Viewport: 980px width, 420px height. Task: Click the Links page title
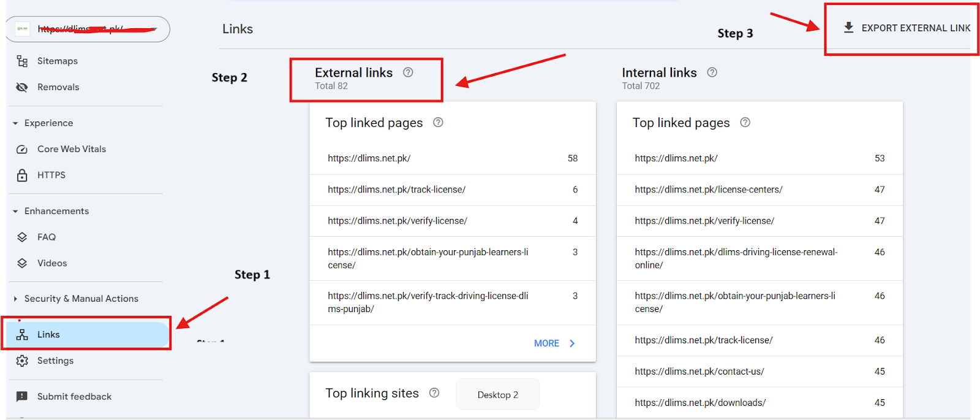(x=238, y=29)
